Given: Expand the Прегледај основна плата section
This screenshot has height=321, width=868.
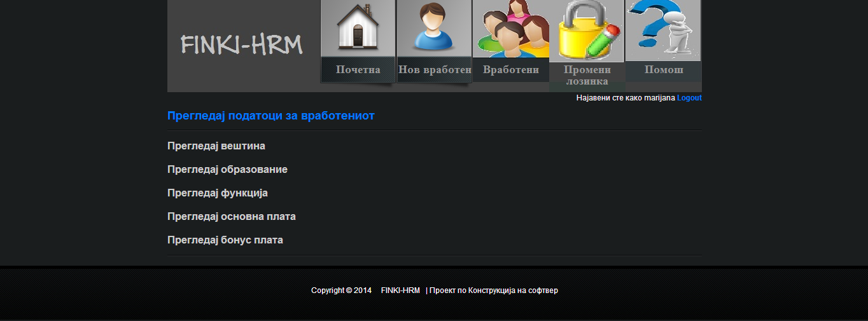Looking at the screenshot, I should (x=232, y=217).
